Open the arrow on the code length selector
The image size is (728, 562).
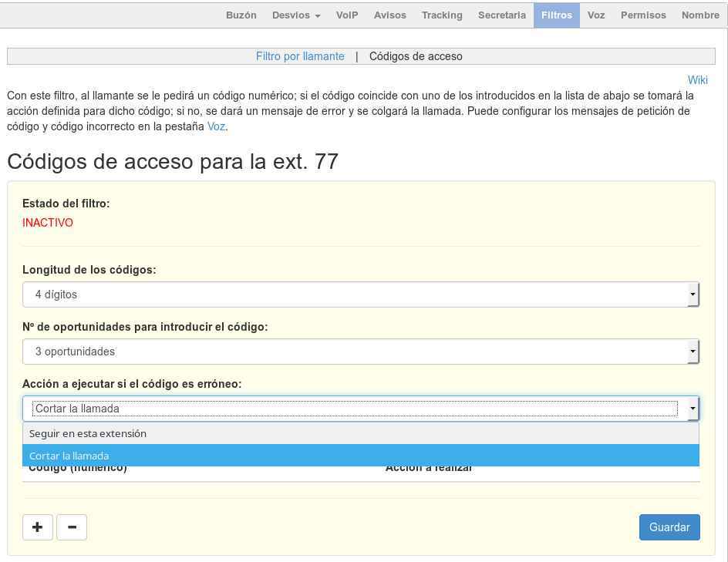[692, 294]
